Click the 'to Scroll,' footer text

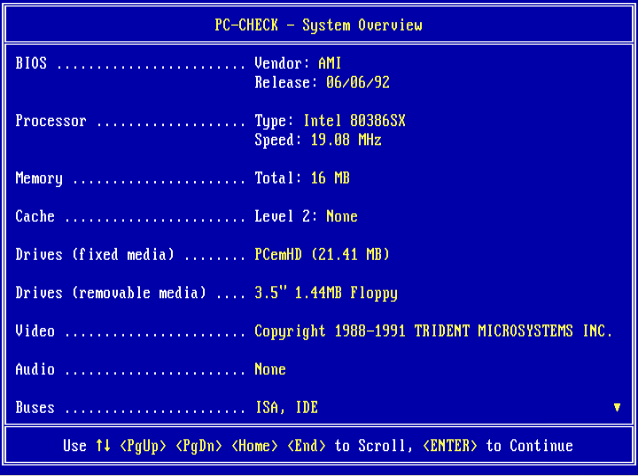pos(374,445)
